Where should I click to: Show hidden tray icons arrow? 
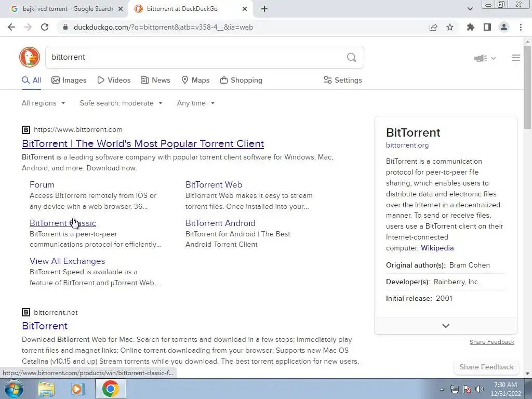442,389
